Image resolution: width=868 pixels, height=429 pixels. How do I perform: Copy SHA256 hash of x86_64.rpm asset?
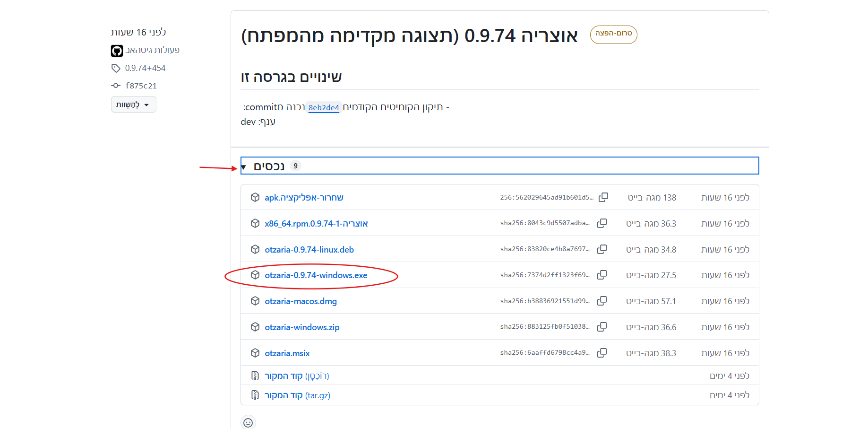coord(602,223)
